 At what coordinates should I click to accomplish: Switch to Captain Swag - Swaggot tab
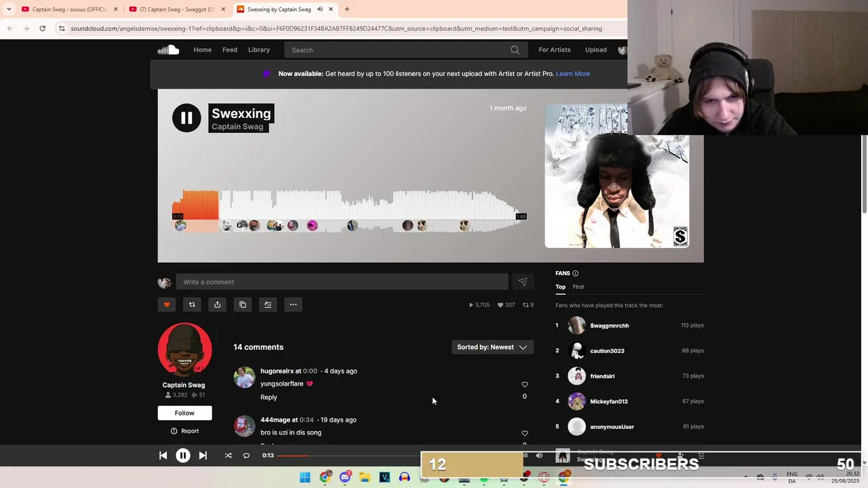click(177, 9)
